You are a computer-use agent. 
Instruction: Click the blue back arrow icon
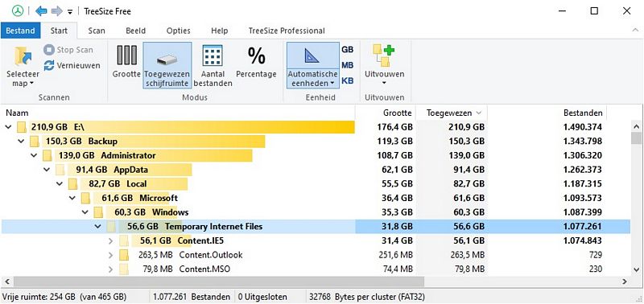click(x=41, y=11)
